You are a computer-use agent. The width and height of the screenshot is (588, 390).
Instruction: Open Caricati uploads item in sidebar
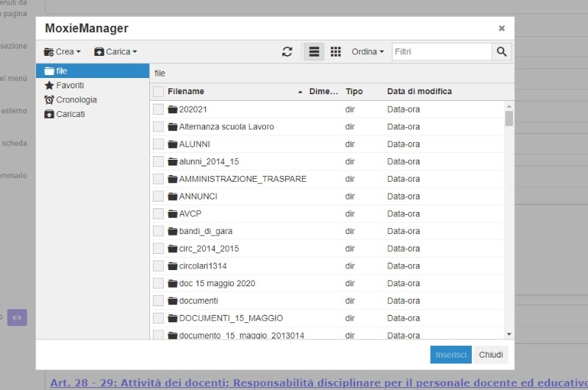(65, 114)
